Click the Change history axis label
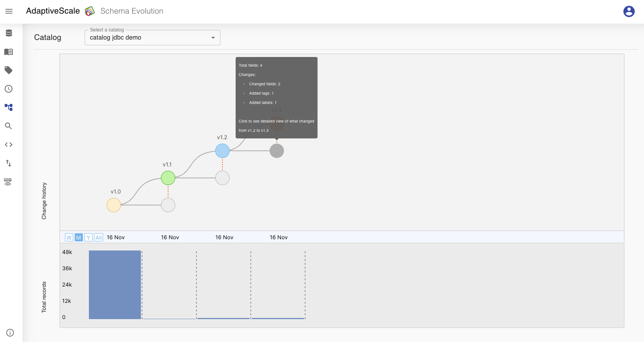644x342 pixels. (x=44, y=201)
